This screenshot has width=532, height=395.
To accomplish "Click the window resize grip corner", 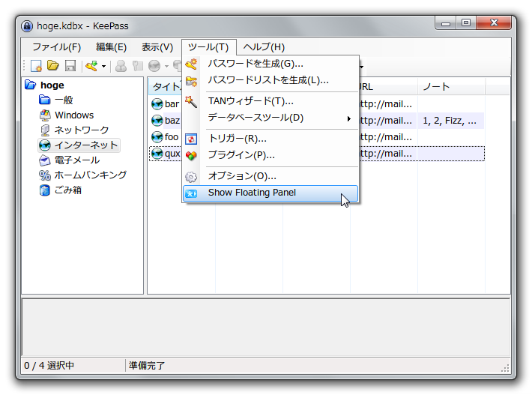I will pos(506,368).
